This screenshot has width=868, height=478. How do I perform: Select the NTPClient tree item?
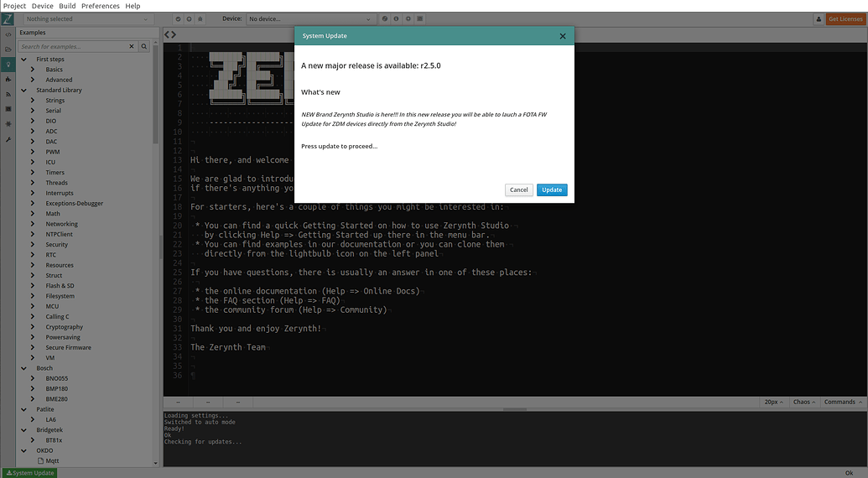(60, 235)
